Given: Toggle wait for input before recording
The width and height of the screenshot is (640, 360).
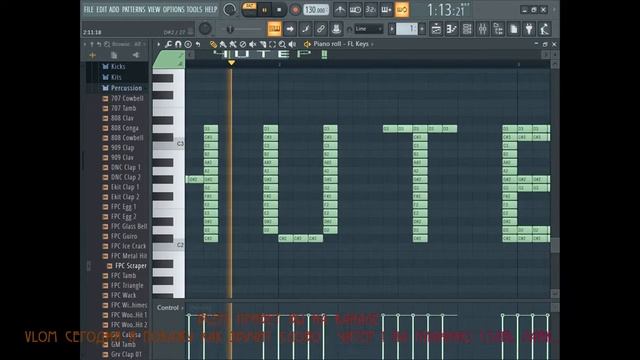Looking at the screenshot, I should point(355,10).
